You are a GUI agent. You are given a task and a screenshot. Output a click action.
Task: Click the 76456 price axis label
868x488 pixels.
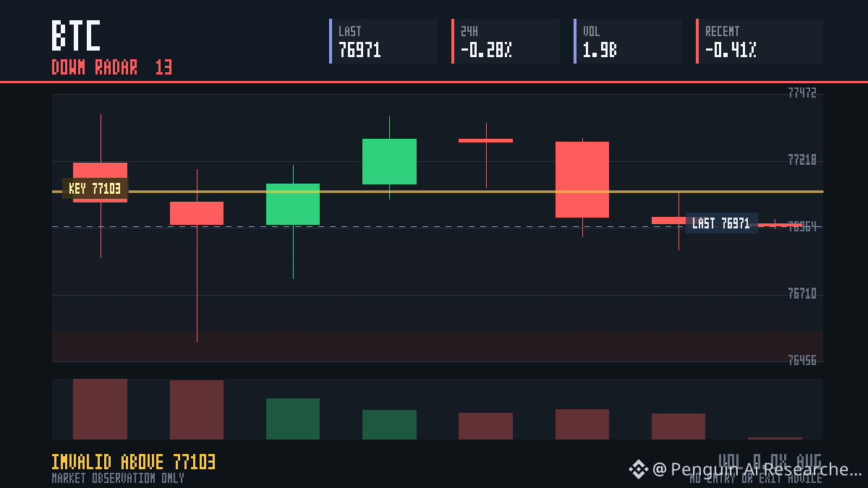[x=802, y=360]
